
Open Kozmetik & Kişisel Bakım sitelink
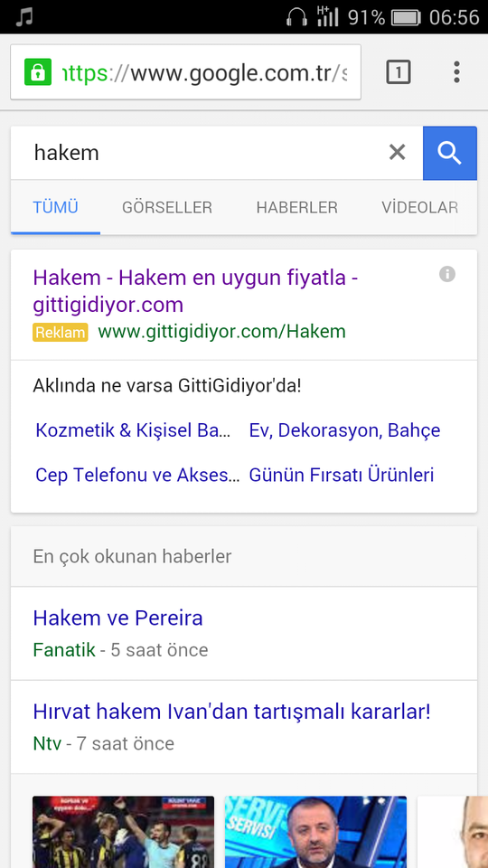click(x=134, y=430)
